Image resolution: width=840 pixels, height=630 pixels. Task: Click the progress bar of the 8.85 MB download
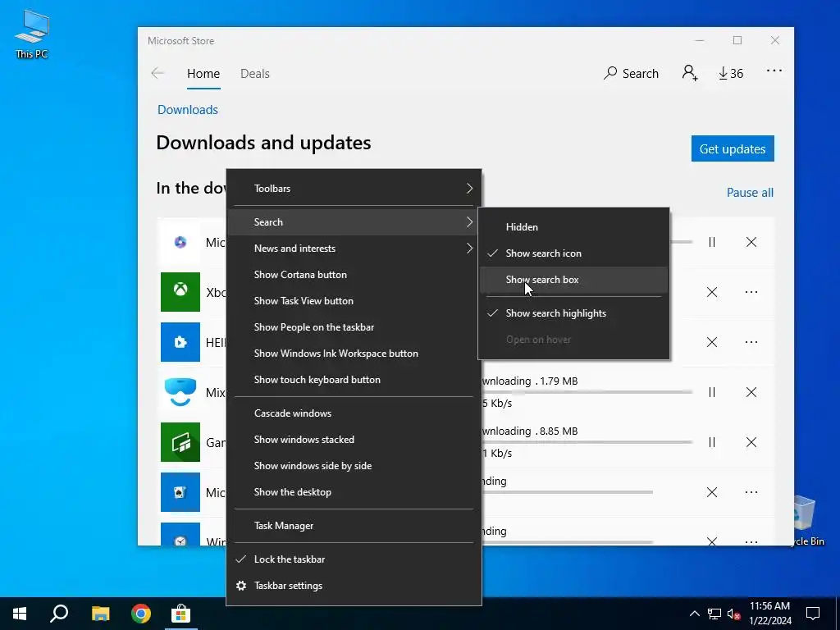(x=587, y=442)
